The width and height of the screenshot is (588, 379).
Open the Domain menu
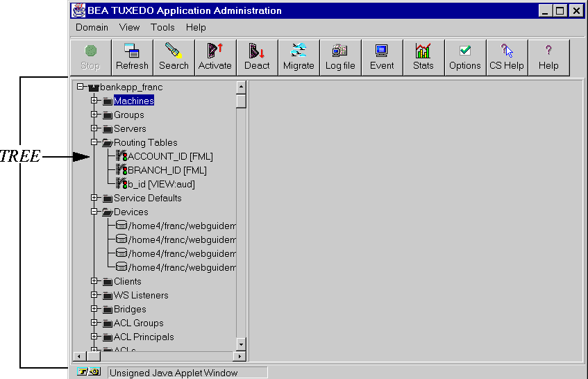pos(92,27)
